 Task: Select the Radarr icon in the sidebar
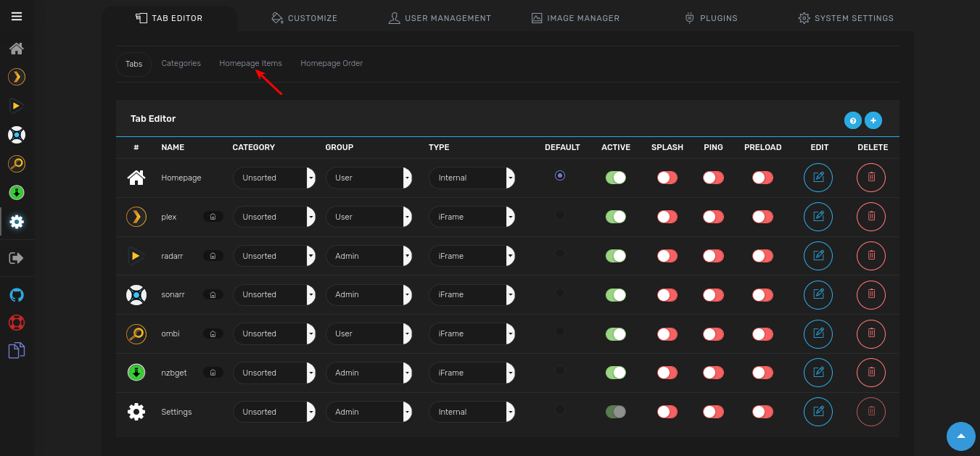pos(16,106)
